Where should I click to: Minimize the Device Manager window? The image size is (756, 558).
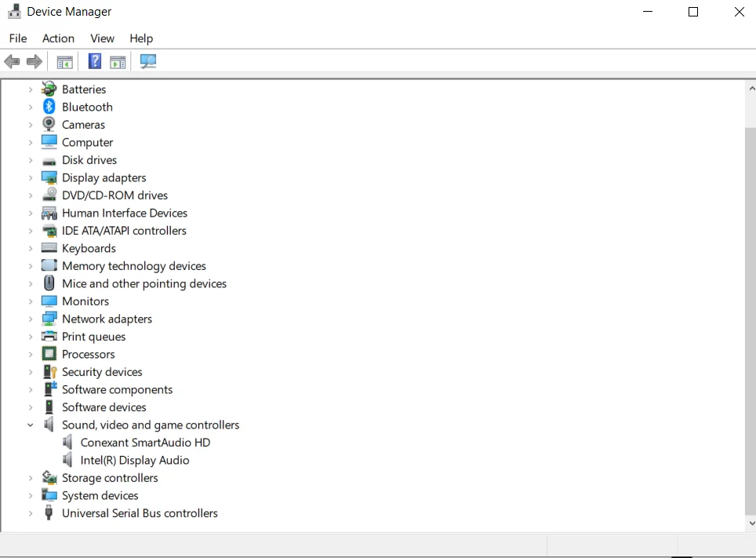648,12
